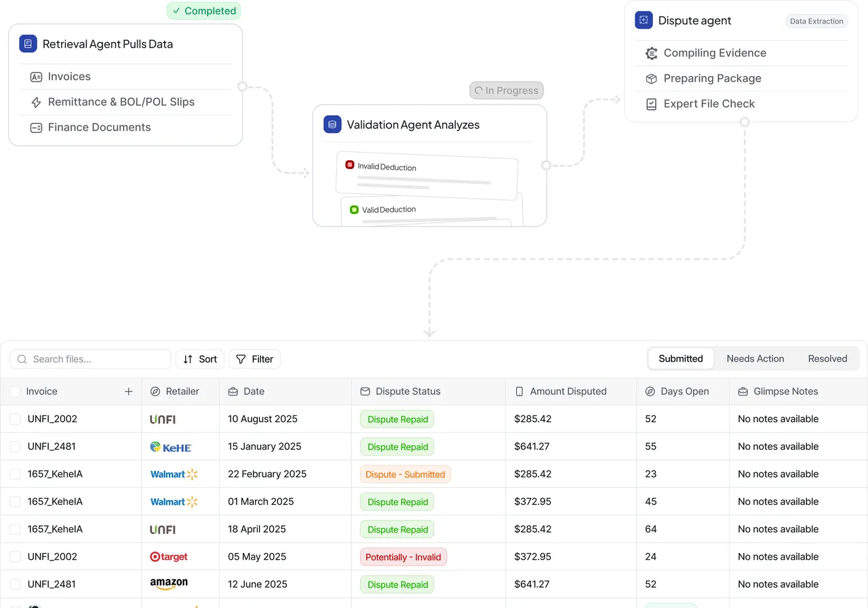The image size is (868, 608).
Task: Click the Expert File Check icon
Action: [x=652, y=104]
